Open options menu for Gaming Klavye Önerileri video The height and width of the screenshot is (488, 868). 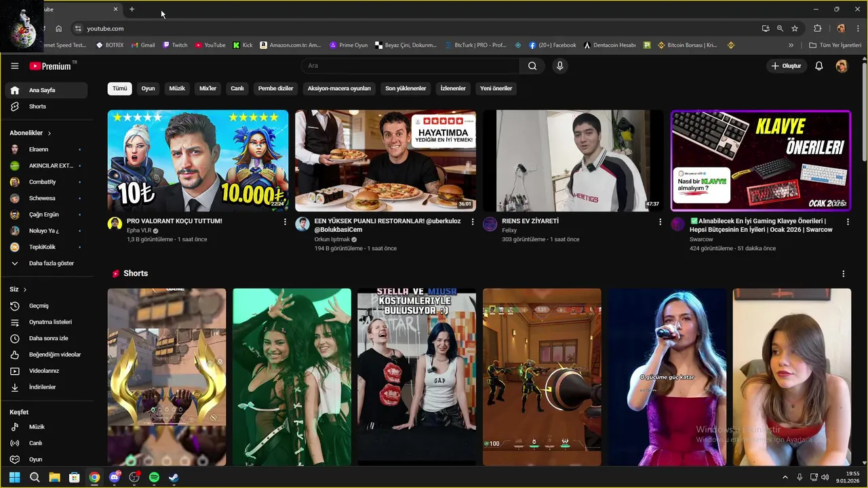click(x=848, y=222)
